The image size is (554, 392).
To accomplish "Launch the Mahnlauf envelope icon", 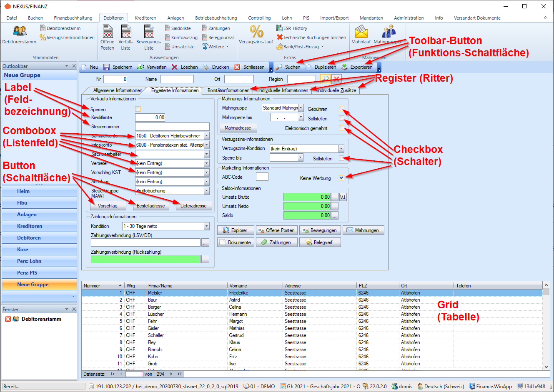I will (x=361, y=32).
